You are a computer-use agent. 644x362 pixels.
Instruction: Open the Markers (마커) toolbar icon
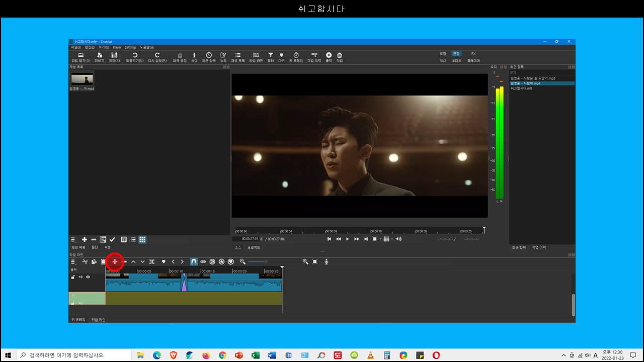pyautogui.click(x=281, y=55)
